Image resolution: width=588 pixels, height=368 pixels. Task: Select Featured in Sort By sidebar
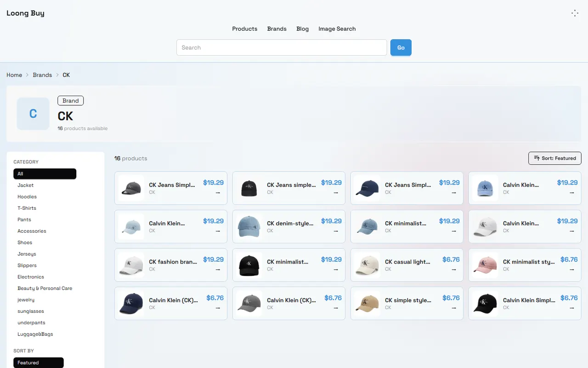[39, 362]
